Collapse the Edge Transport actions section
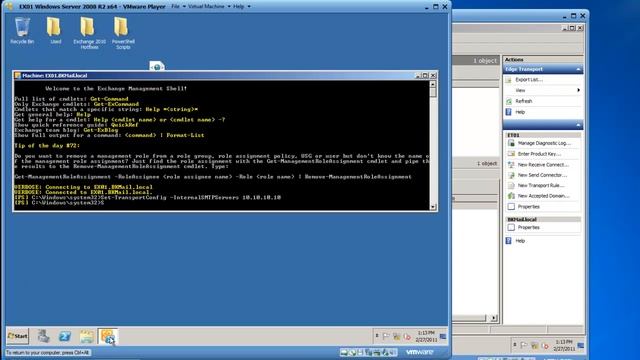The height and width of the screenshot is (360, 640). (x=578, y=69)
